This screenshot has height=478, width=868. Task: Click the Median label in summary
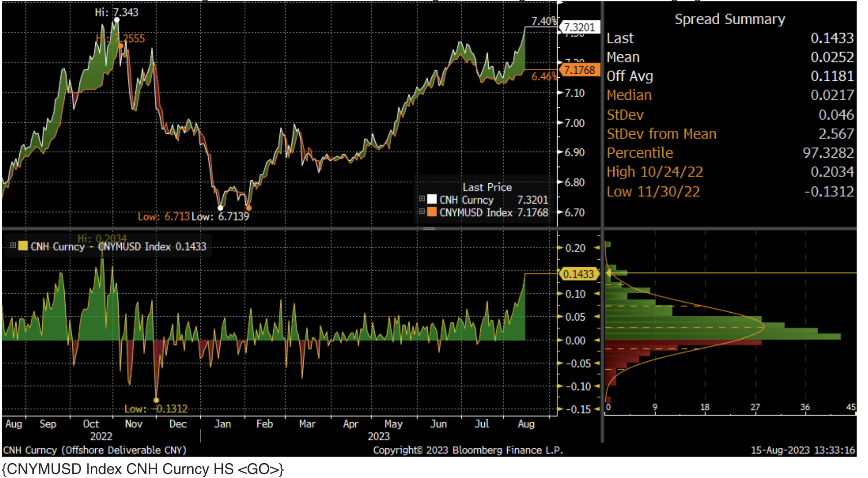(x=629, y=95)
